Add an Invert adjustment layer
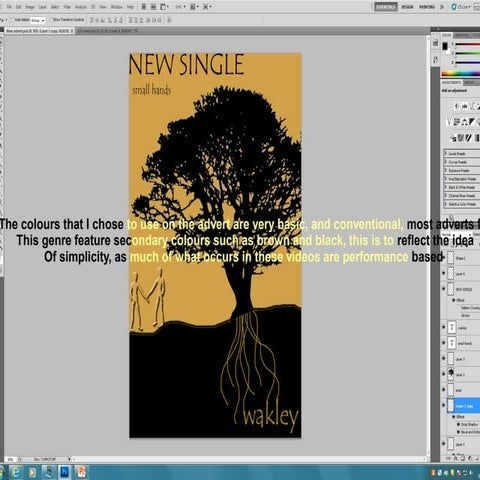This screenshot has height=480, width=480. (x=453, y=137)
